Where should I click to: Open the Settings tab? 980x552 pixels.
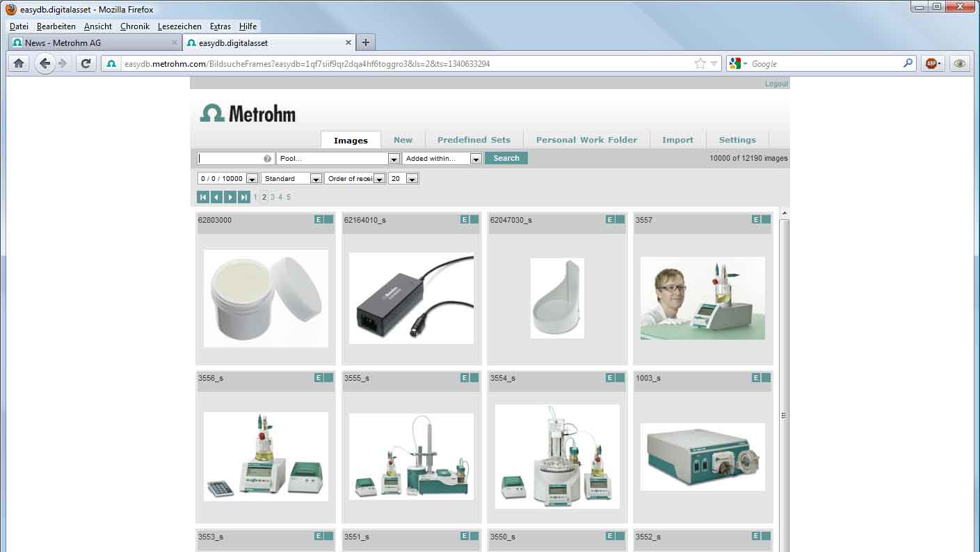pos(737,140)
